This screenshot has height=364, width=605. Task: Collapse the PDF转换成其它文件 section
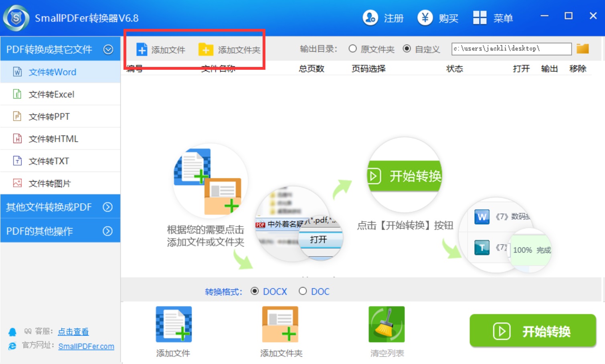coord(60,49)
